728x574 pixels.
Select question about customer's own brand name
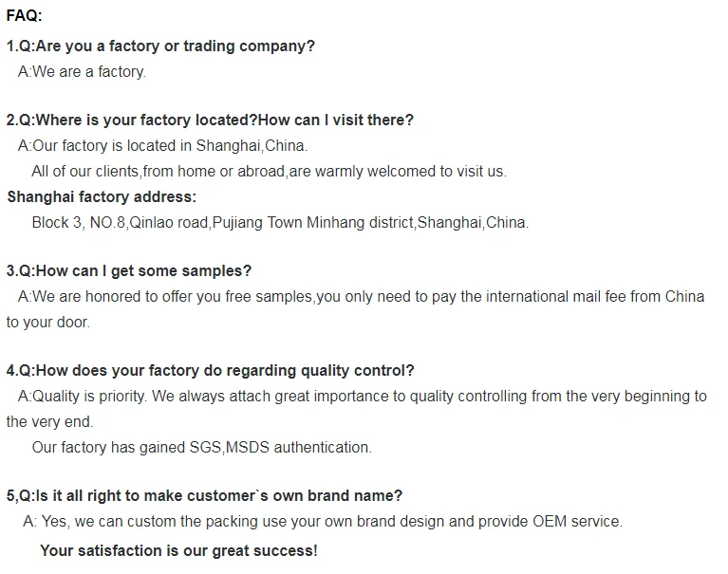pyautogui.click(x=204, y=496)
